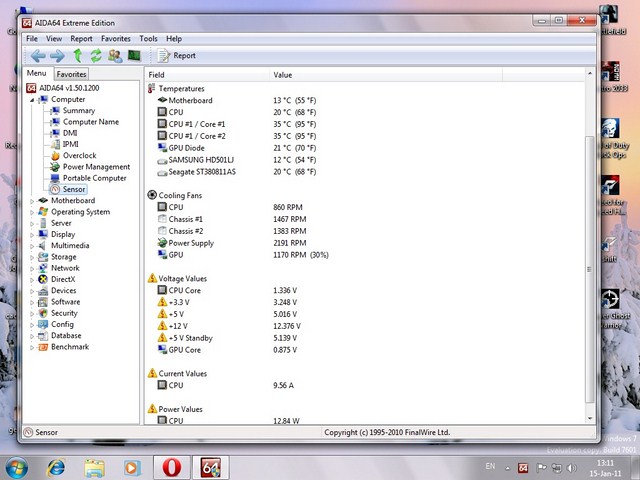Refresh using the green circular arrows icon

click(96, 56)
